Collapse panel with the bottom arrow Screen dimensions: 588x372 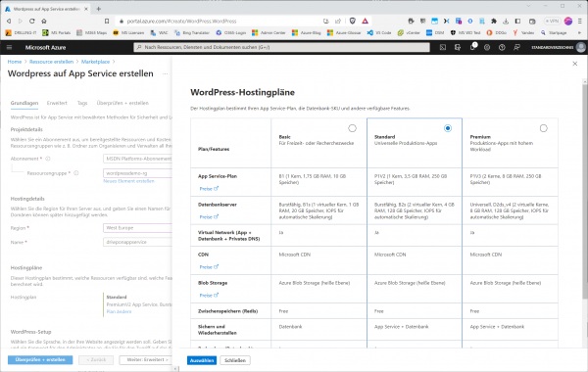(175, 369)
